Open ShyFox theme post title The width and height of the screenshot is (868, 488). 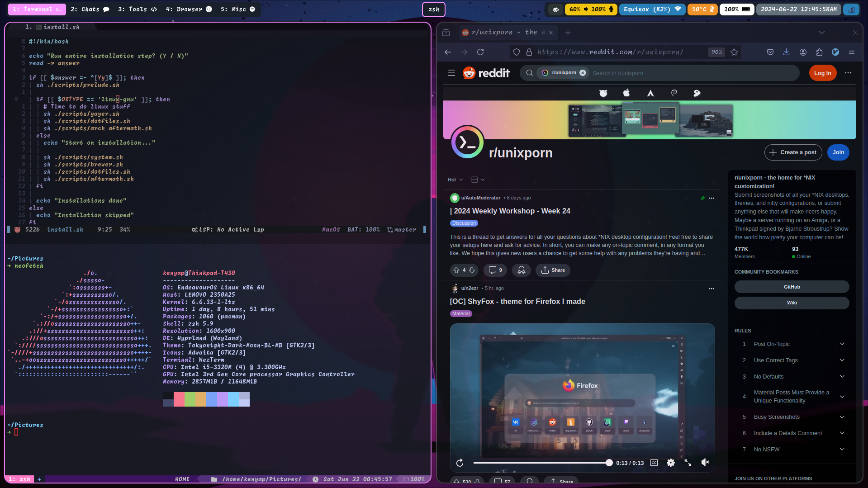[517, 301]
